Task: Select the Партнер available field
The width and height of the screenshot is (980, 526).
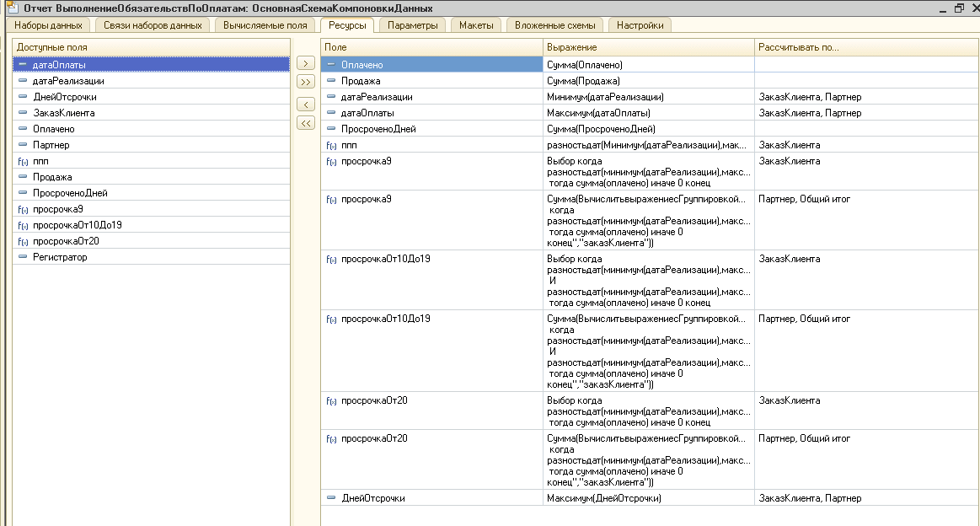Action: point(51,145)
